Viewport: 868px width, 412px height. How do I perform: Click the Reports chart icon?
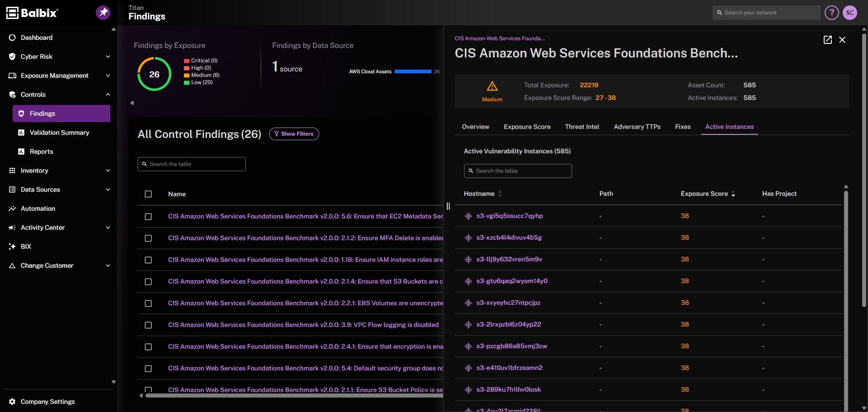click(21, 152)
